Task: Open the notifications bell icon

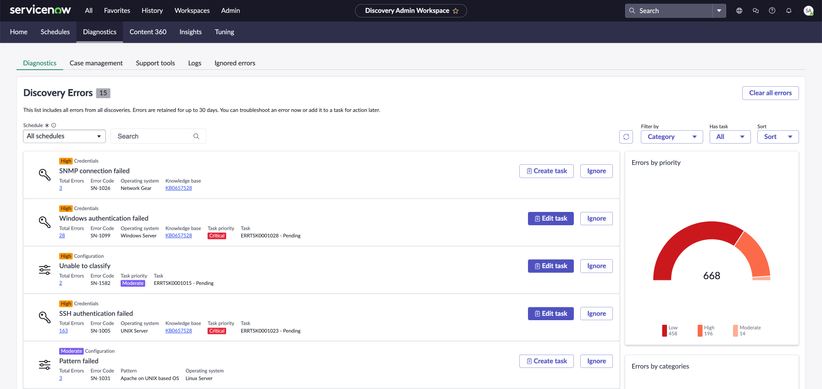Action: (x=788, y=10)
